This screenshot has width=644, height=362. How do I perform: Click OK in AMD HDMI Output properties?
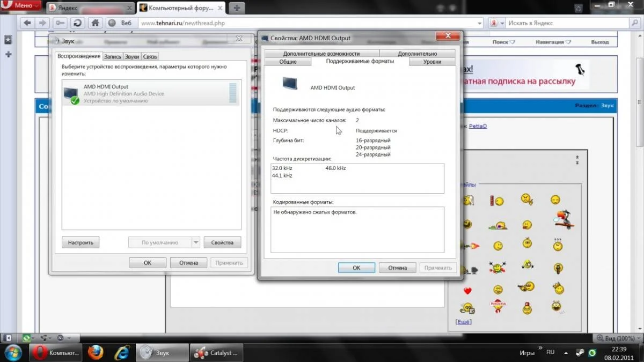pos(356,268)
